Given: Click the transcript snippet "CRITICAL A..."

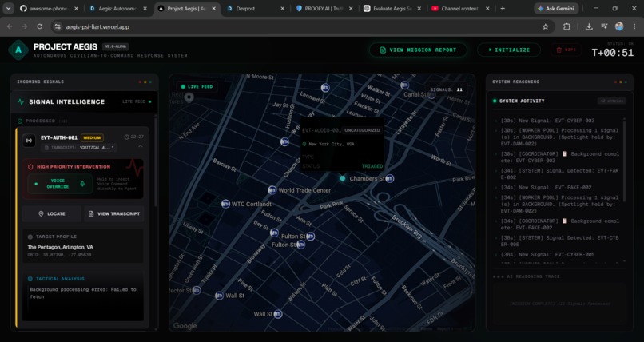Looking at the screenshot, I should 97,147.
